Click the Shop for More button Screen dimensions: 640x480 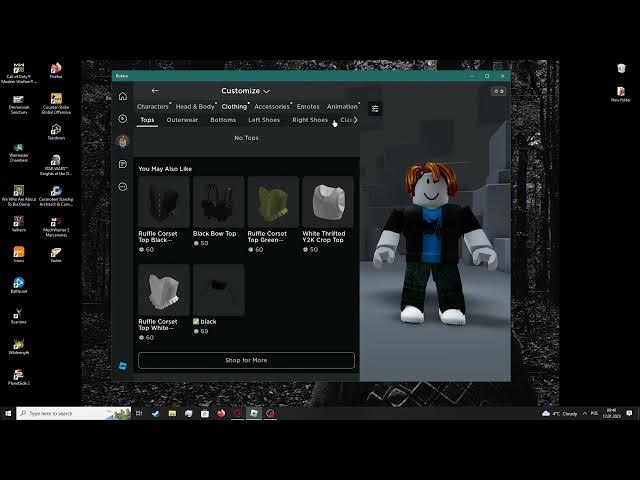click(246, 360)
